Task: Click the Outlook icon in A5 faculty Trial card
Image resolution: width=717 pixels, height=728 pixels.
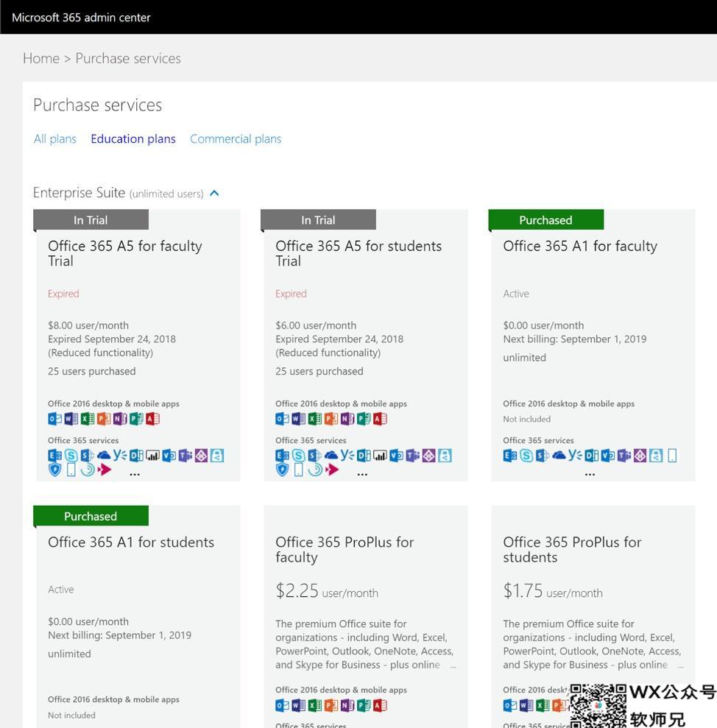Action: (x=54, y=419)
